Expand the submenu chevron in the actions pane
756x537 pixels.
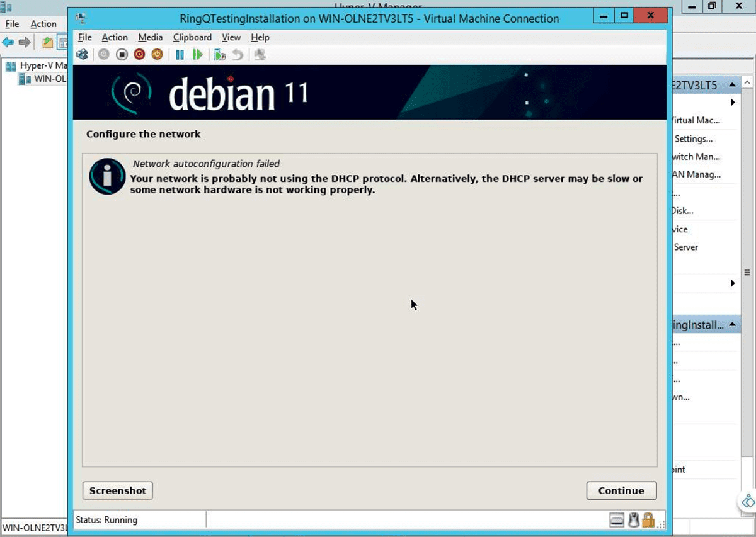point(733,102)
